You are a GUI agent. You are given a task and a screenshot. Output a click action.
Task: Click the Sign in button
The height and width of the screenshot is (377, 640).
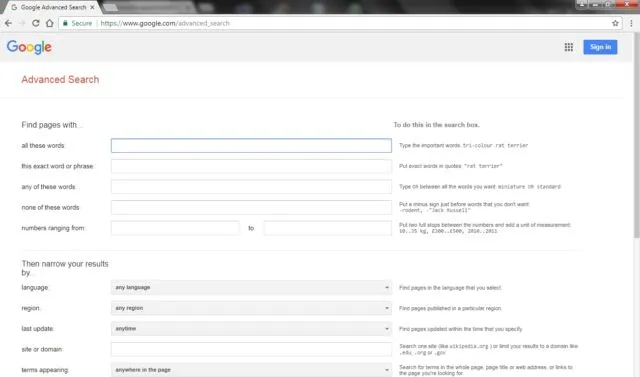click(x=600, y=47)
